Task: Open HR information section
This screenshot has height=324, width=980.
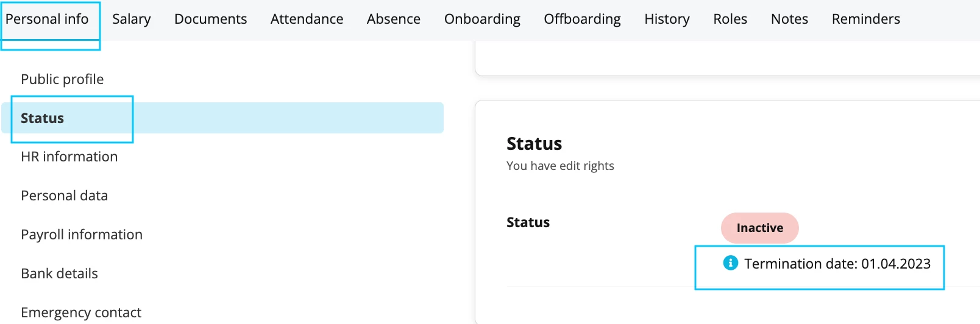Action: pos(69,157)
